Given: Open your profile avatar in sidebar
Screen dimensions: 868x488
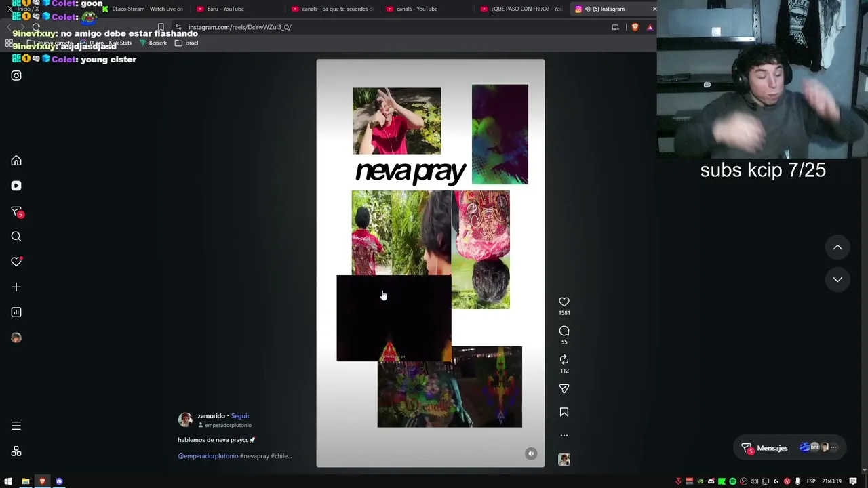Looking at the screenshot, I should [x=16, y=338].
